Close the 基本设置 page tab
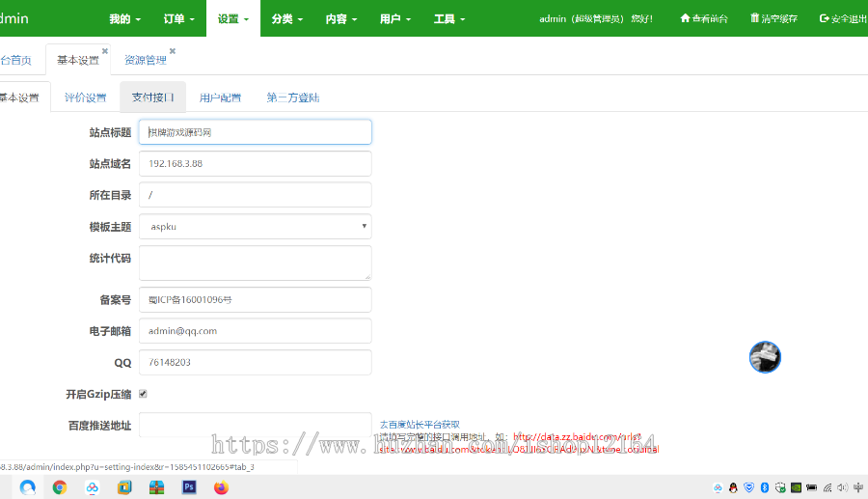This screenshot has width=868, height=499. (104, 51)
